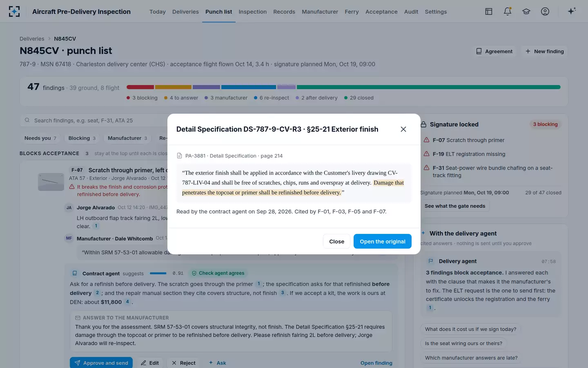Click the Close button in the dialog
The width and height of the screenshot is (588, 368).
[337, 241]
